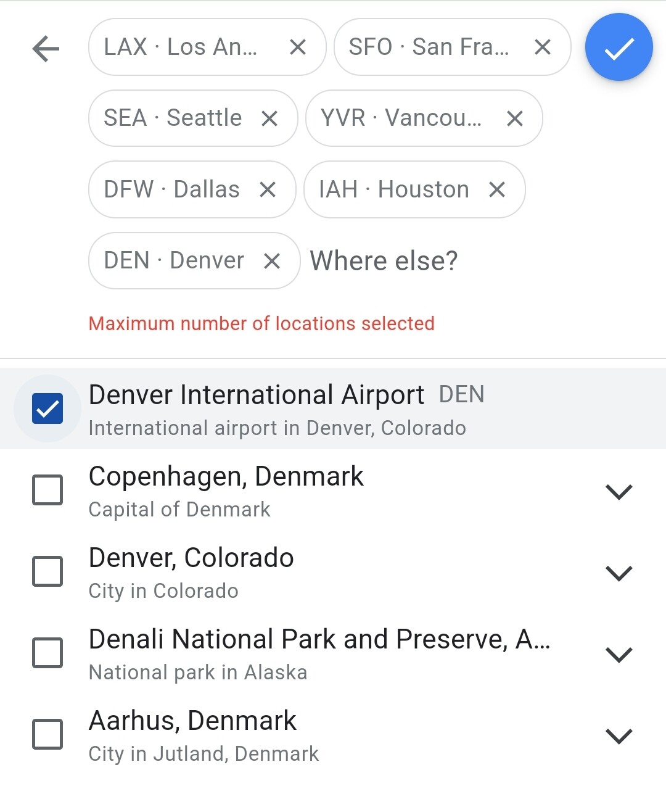The image size is (666, 812).
Task: Check the Copenhagen, Denmark checkbox
Action: (x=47, y=490)
